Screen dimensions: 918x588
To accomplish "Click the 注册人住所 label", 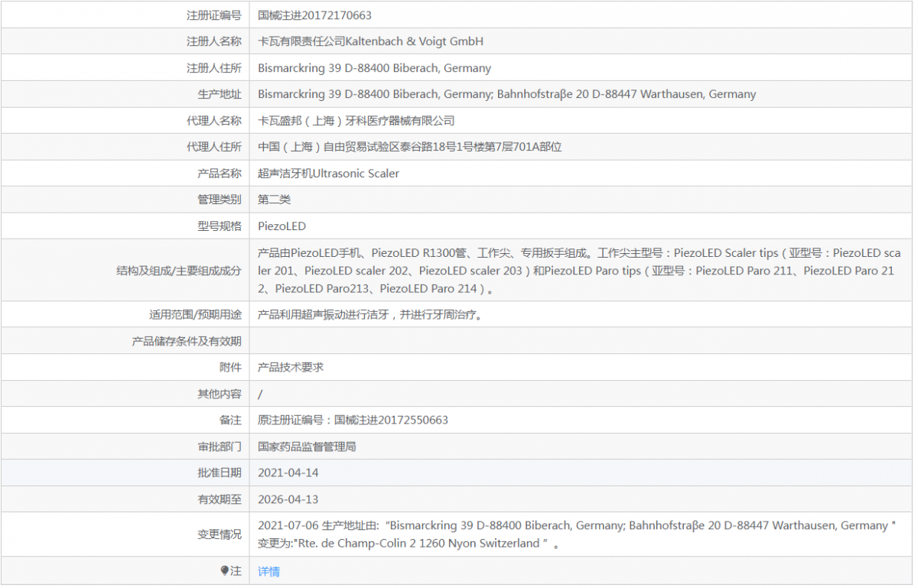I will coord(214,68).
